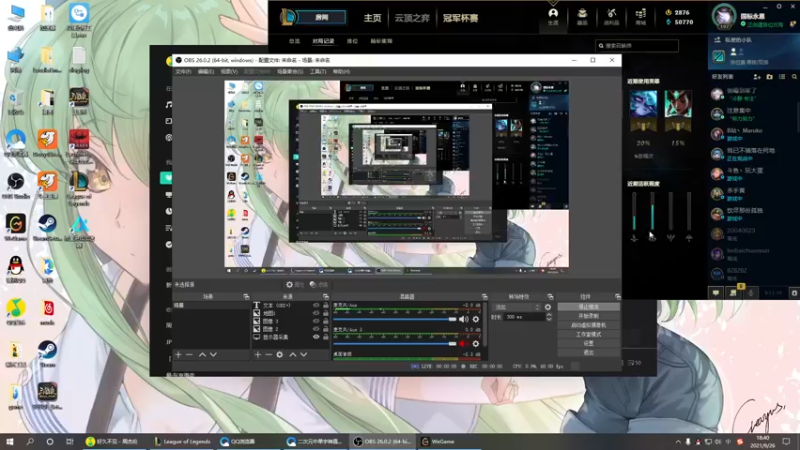Image resolution: width=800 pixels, height=450 pixels.
Task: Toggle visibility of the second source row
Action: [x=316, y=313]
